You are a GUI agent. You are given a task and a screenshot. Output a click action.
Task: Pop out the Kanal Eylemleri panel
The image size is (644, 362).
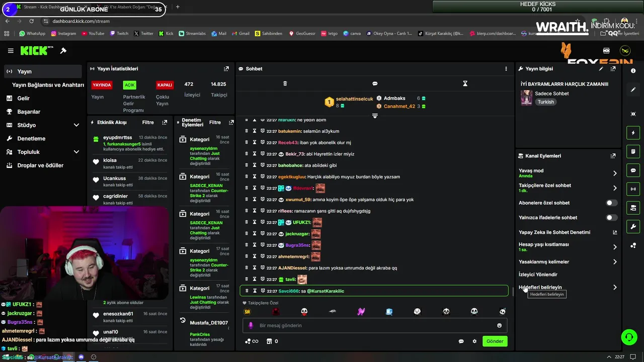(x=613, y=156)
